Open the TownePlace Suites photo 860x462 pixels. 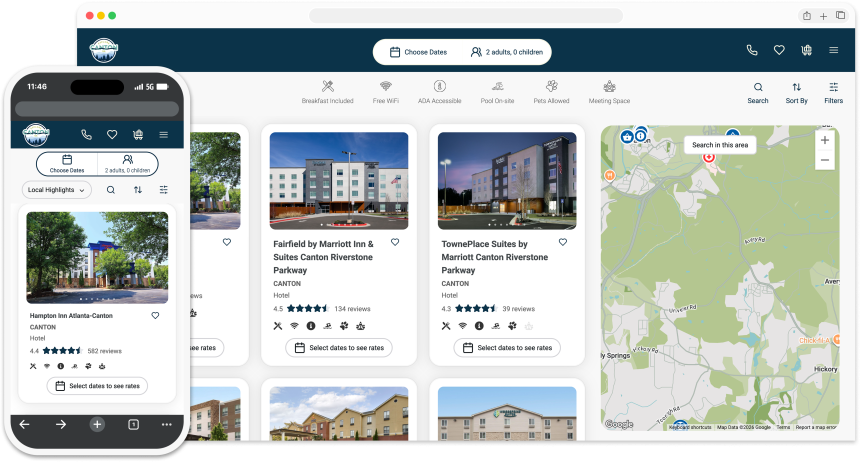point(507,180)
